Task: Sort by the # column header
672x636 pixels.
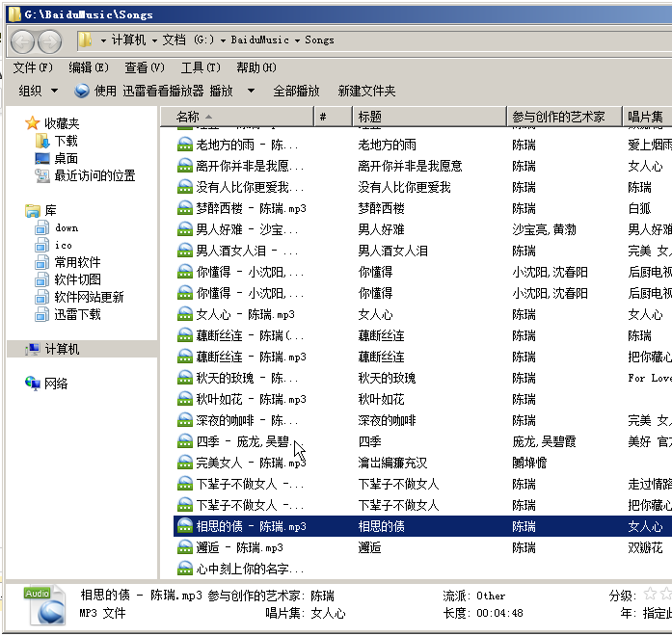Action: [333, 117]
